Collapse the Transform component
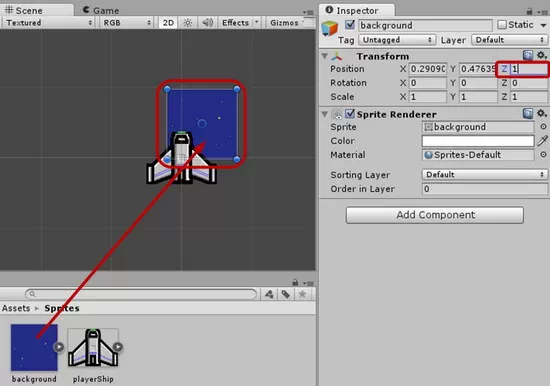 click(324, 56)
